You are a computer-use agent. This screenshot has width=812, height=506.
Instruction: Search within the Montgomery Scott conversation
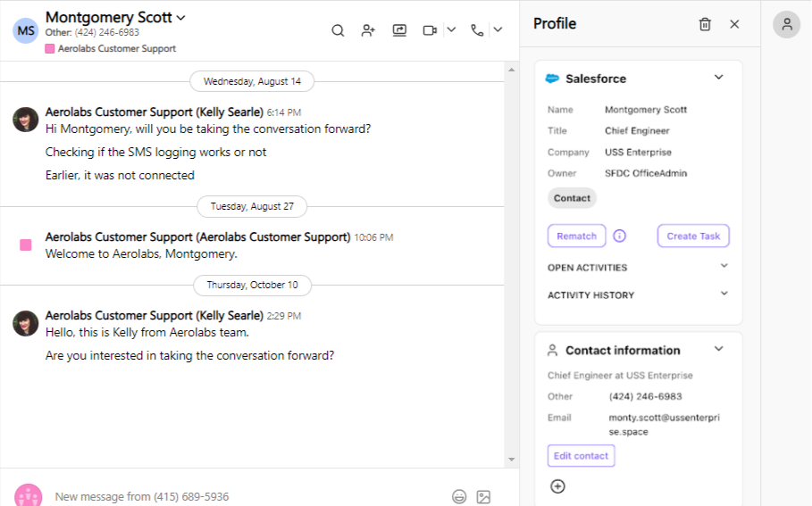[338, 30]
